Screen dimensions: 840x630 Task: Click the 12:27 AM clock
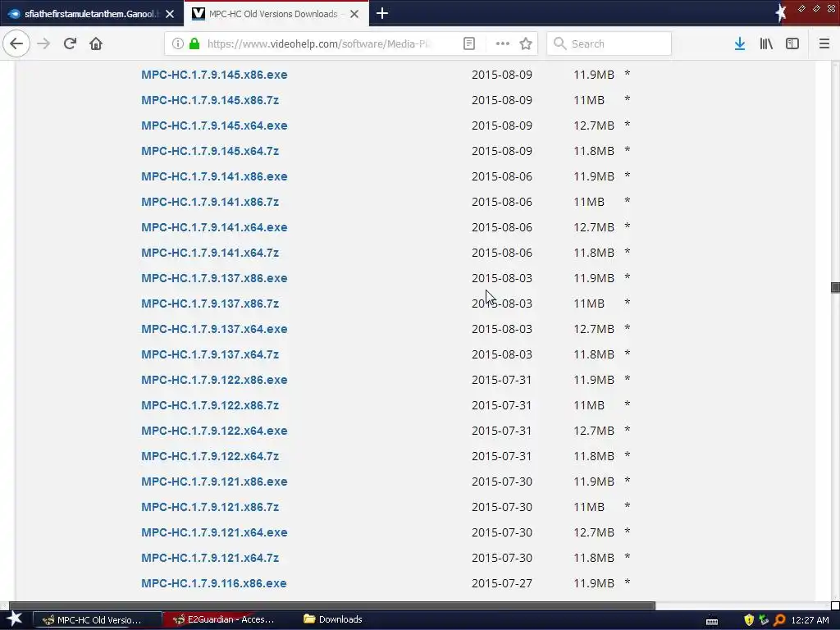810,620
